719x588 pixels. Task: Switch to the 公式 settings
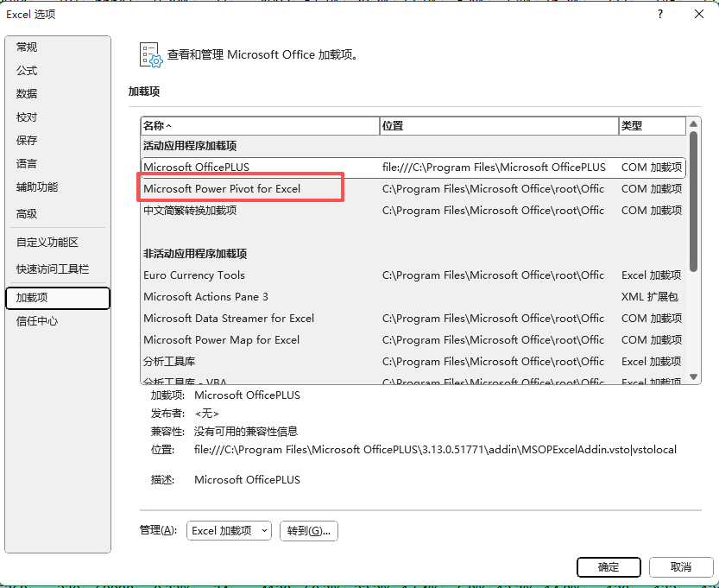pyautogui.click(x=27, y=71)
